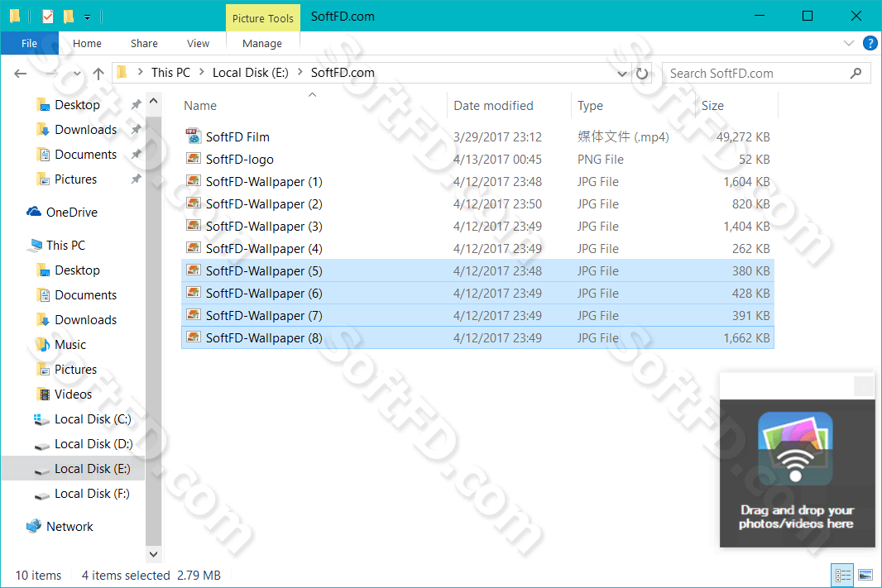Unpin Desktop from Quick access
Viewport: 882px width, 588px height.
click(x=136, y=104)
